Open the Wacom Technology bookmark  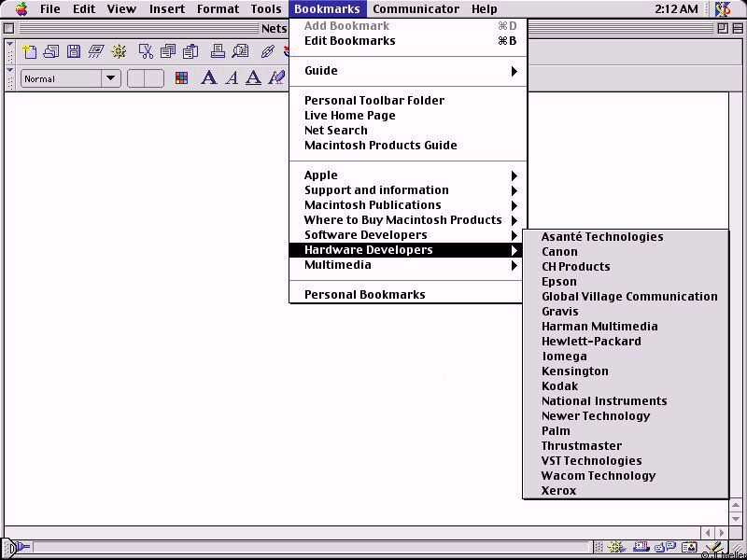pyautogui.click(x=599, y=476)
